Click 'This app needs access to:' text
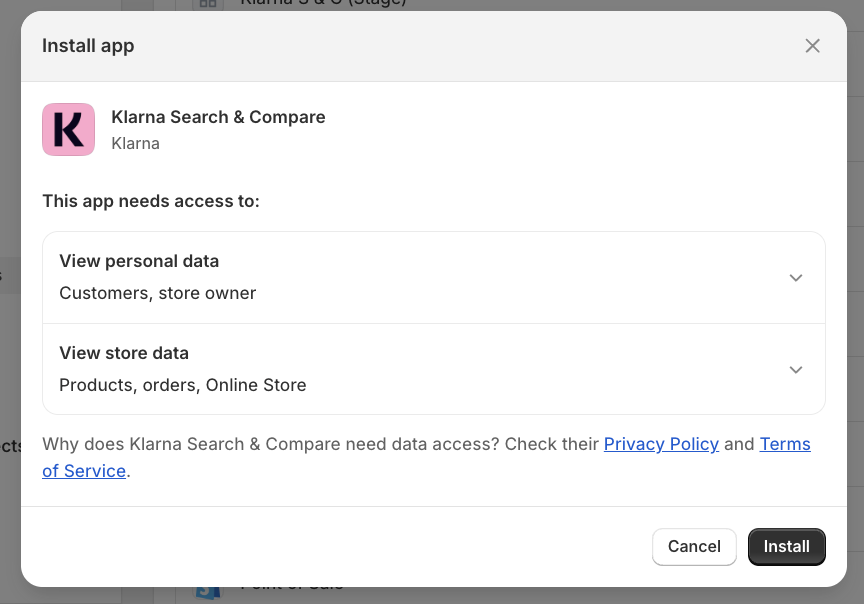 151,201
